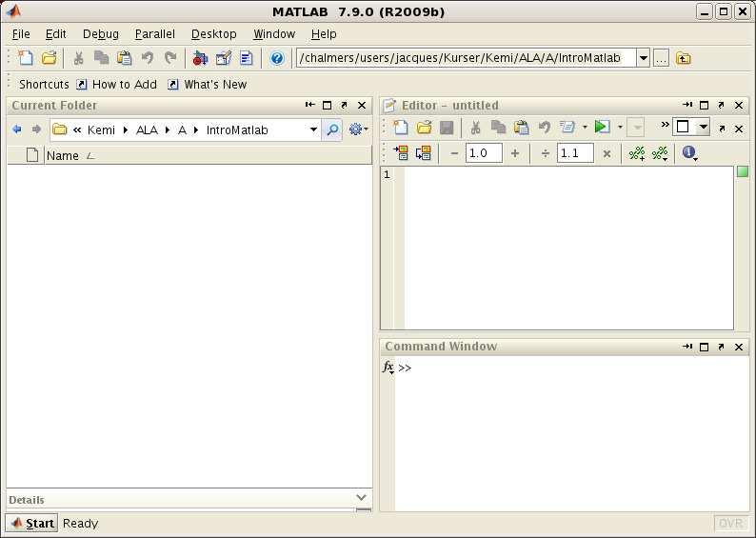The image size is (756, 538).
Task: Undo icon in main toolbar
Action: pos(148,58)
